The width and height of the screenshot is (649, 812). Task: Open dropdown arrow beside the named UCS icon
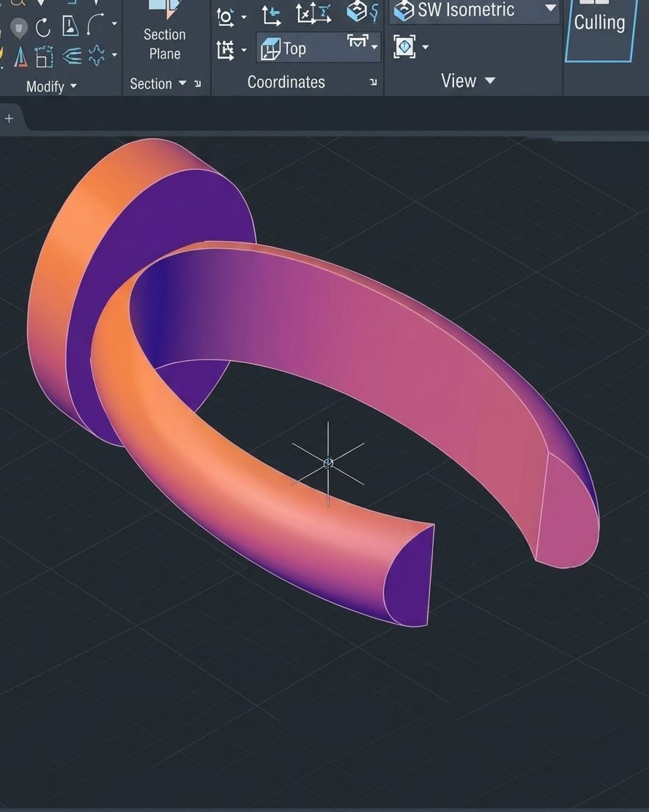tap(243, 51)
